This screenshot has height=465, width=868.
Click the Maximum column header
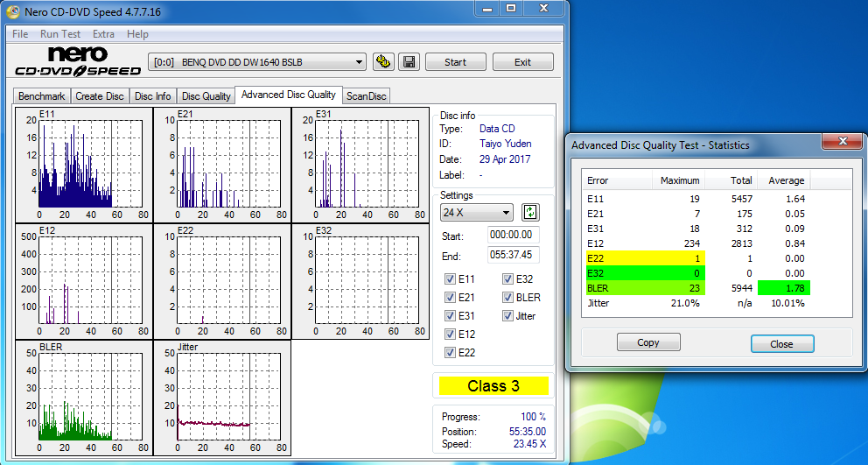pos(678,180)
